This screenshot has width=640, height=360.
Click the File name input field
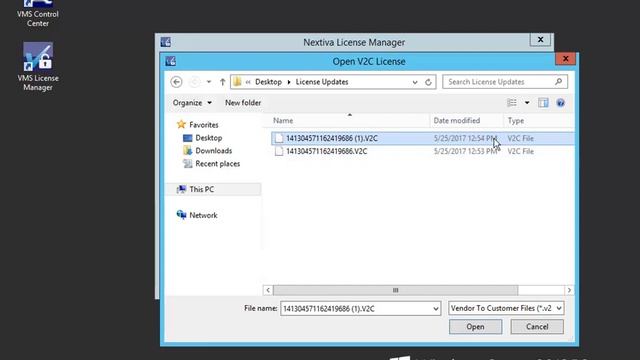click(356, 309)
